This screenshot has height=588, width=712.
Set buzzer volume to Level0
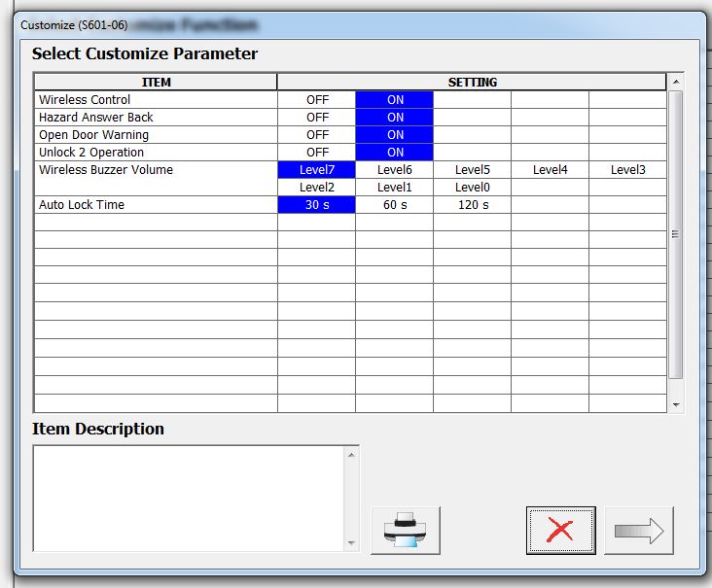(x=473, y=188)
